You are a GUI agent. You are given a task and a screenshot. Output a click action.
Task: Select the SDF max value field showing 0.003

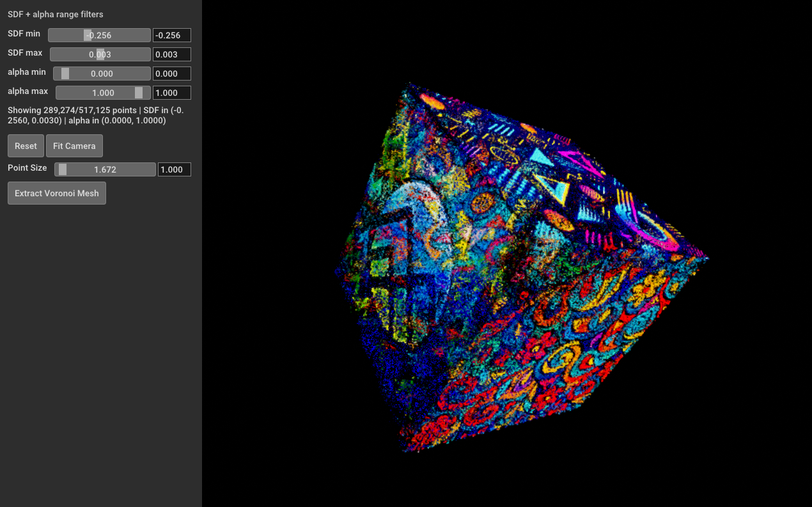(x=171, y=54)
